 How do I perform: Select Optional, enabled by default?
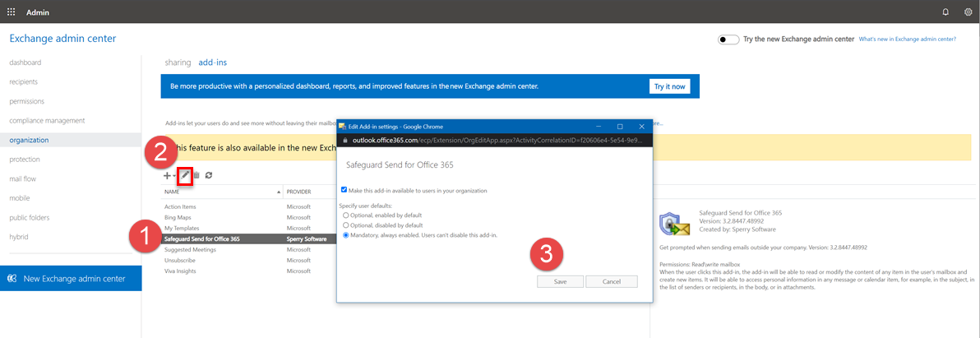pos(345,215)
